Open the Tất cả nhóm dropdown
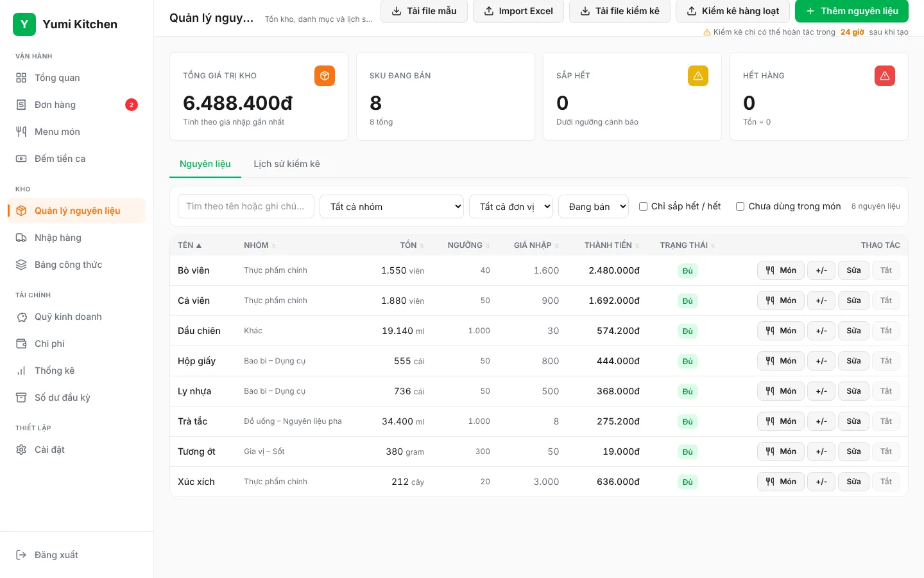Image resolution: width=924 pixels, height=578 pixels. (391, 207)
